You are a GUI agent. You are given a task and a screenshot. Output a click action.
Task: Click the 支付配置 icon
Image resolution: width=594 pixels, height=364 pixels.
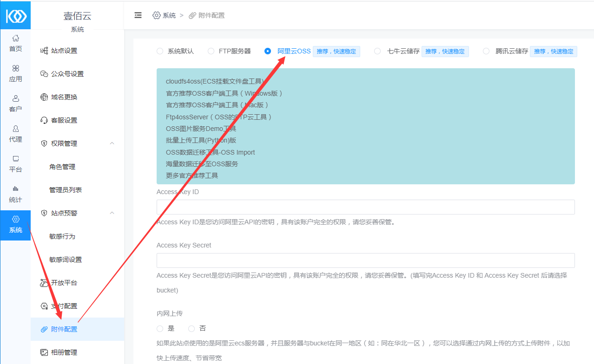point(44,306)
